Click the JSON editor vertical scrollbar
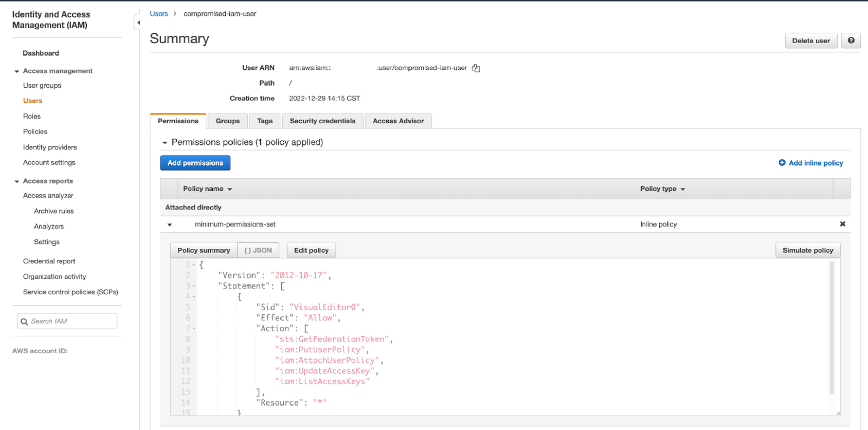This screenshot has width=868, height=430. coord(832,328)
